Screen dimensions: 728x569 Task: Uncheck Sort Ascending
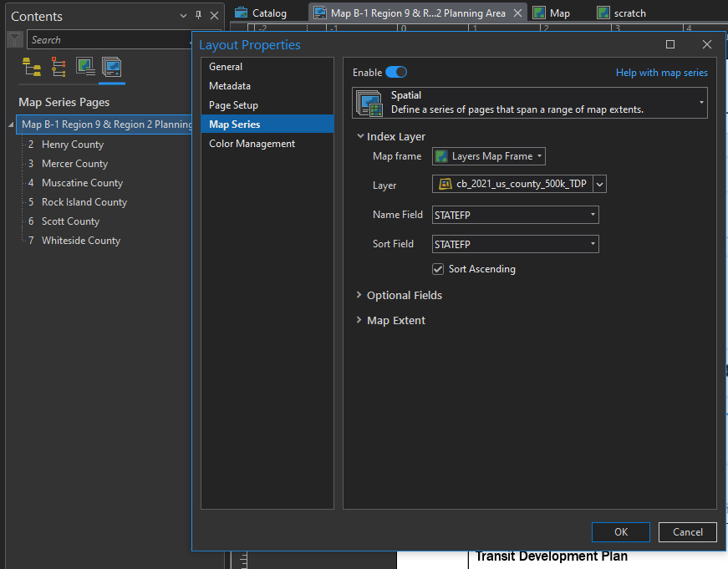click(x=439, y=269)
